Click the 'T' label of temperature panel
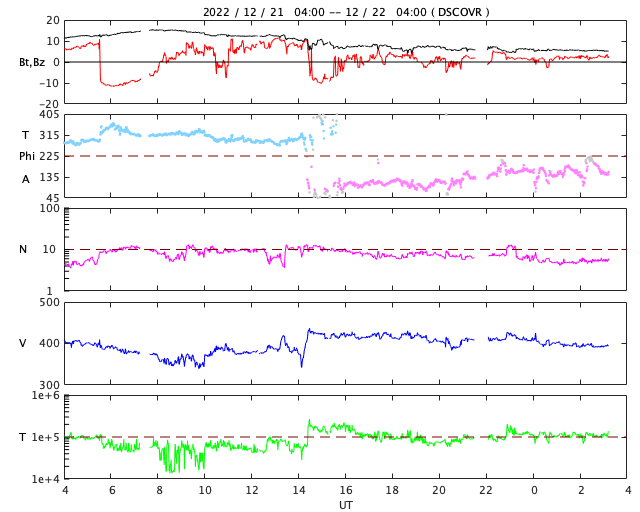640x512 pixels. click(23, 437)
